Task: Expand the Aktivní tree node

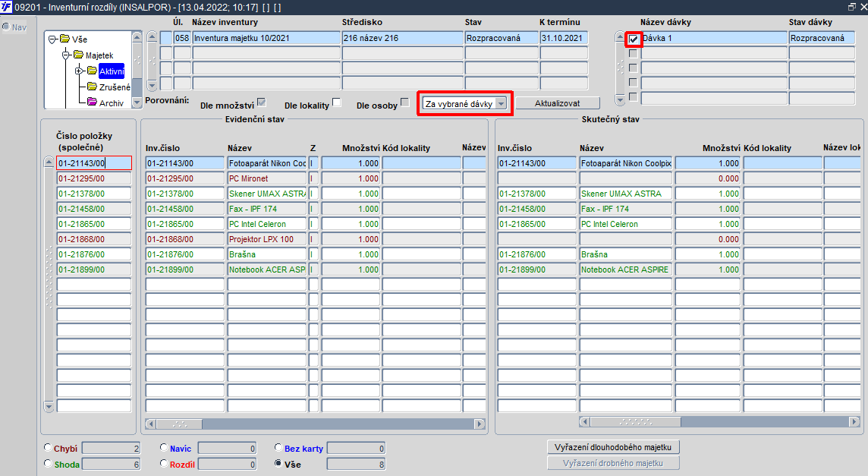Action: click(79, 71)
